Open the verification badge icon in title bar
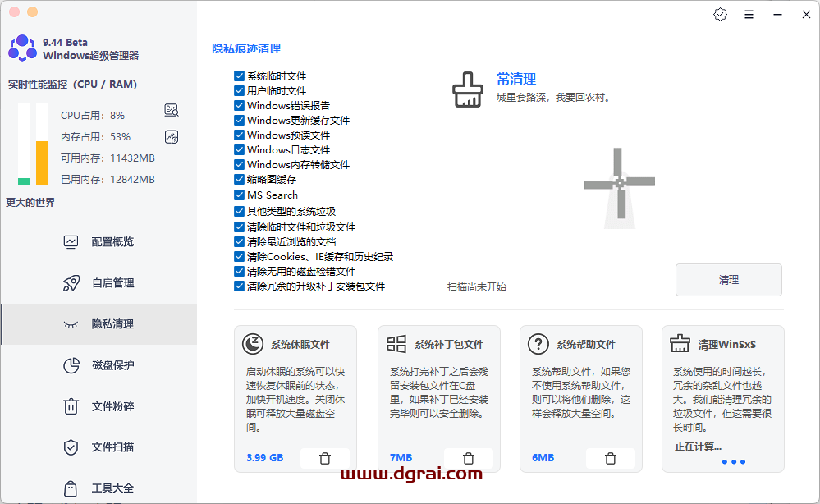Screen dimensions: 820x504 pyautogui.click(x=720, y=15)
